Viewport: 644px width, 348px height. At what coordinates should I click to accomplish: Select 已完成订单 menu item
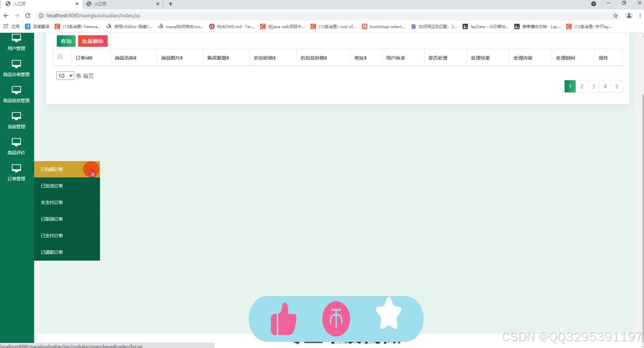pos(67,169)
